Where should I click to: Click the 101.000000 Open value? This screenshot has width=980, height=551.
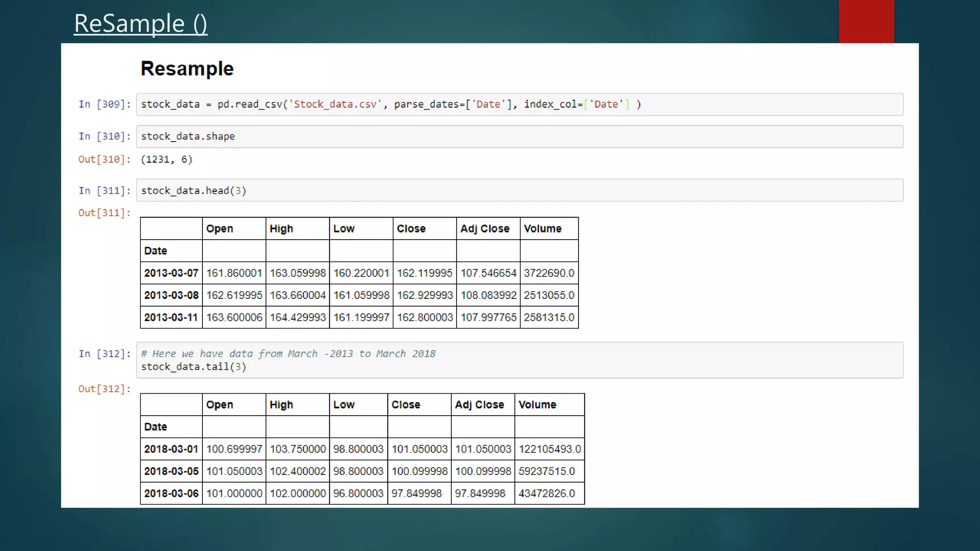pos(234,494)
